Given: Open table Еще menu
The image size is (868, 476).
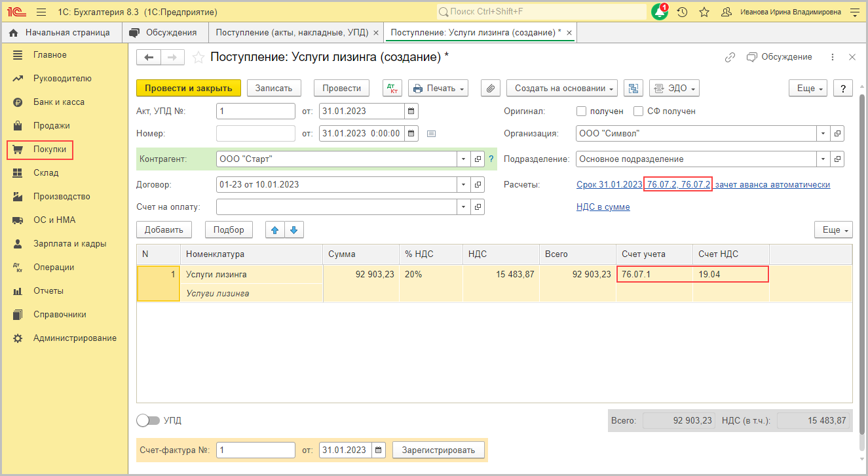Looking at the screenshot, I should [x=833, y=229].
